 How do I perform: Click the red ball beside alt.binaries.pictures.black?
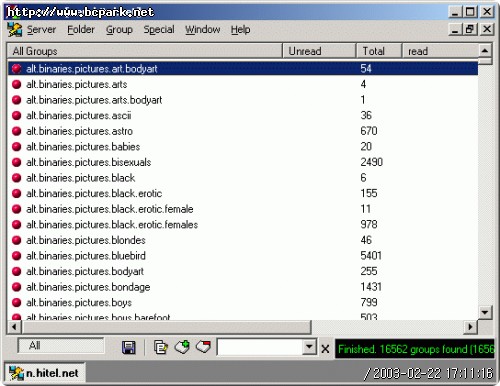tap(16, 178)
